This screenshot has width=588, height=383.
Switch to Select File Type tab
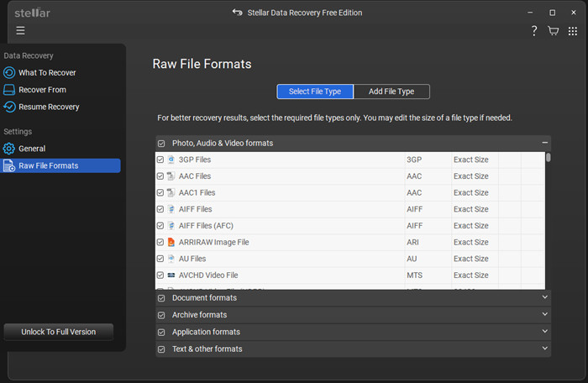point(315,92)
